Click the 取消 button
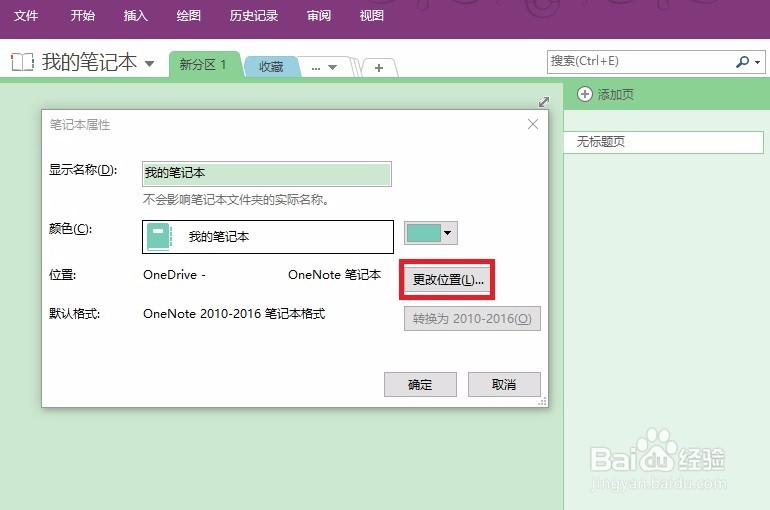770x510 pixels. pyautogui.click(x=504, y=384)
